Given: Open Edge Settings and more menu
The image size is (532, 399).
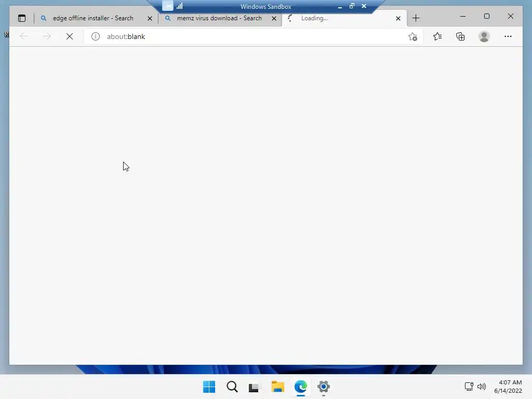Looking at the screenshot, I should click(508, 36).
